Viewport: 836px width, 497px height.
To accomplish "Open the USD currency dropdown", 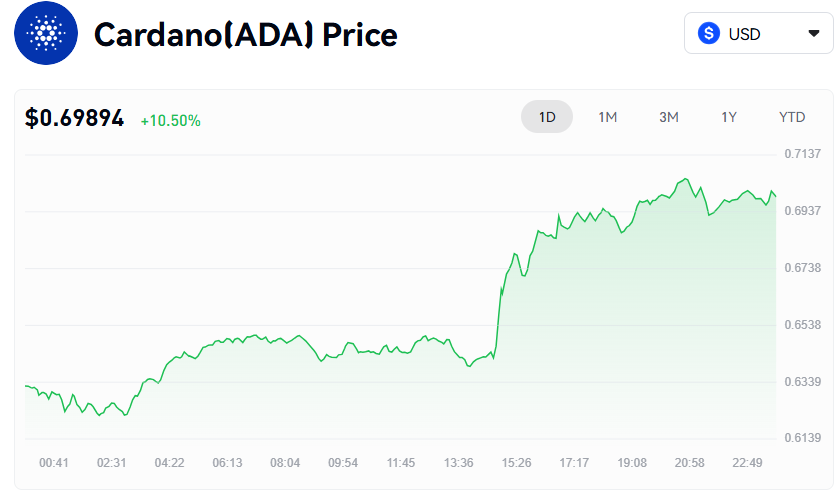I will tap(758, 34).
